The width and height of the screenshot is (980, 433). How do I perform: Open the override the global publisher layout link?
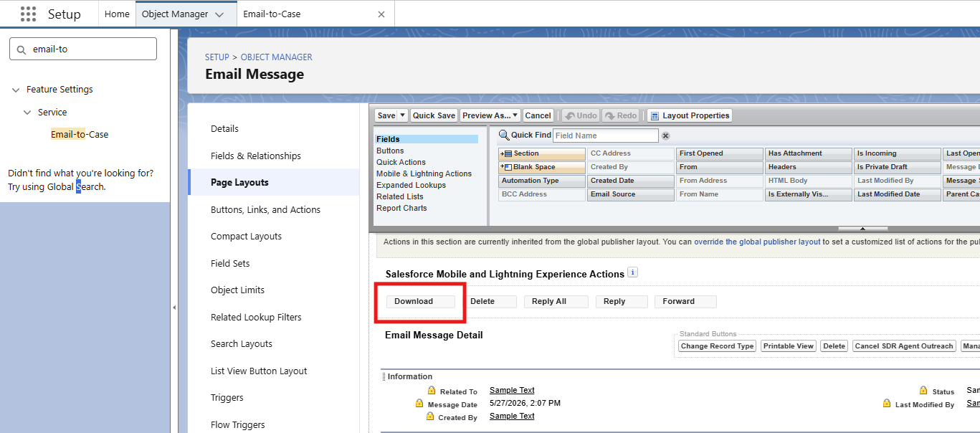click(x=757, y=242)
